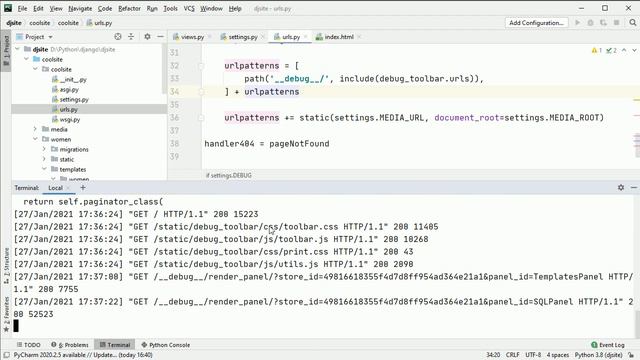Open the VCS menu
The width and height of the screenshot is (640, 360).
click(189, 8)
